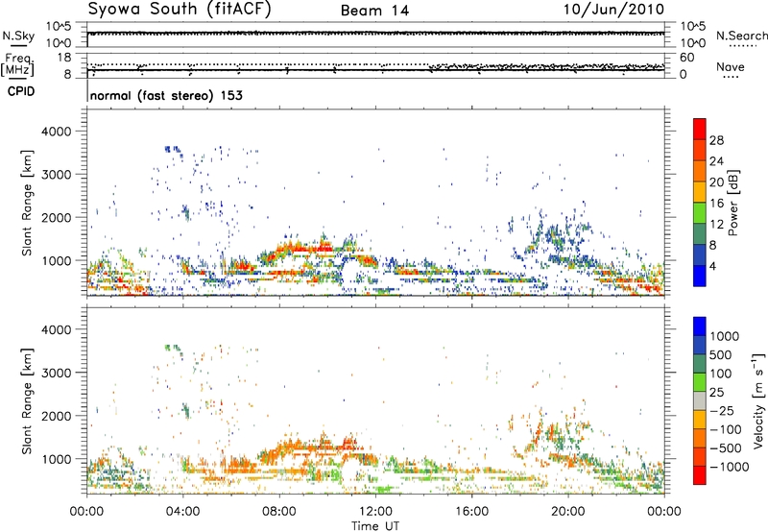Pick the yellow 16–20 dB Power colorbar segment
Viewport: 768px width, 532px height.
pos(700,191)
